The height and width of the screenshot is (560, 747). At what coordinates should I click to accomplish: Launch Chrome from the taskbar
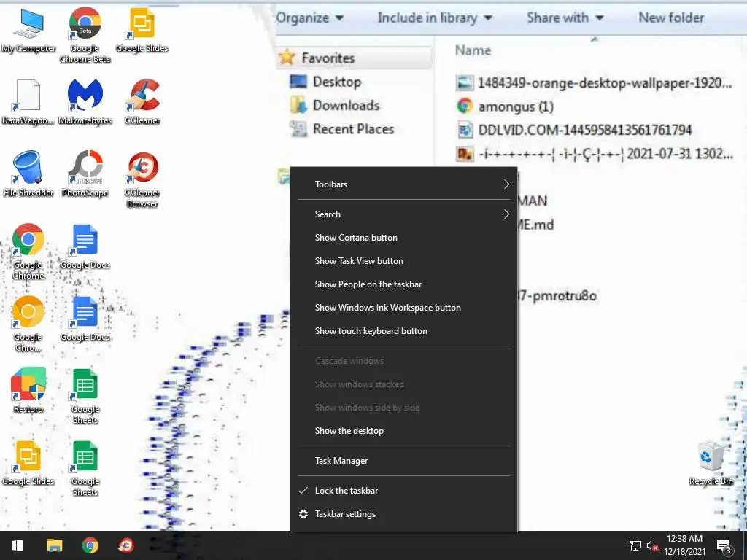(90, 545)
